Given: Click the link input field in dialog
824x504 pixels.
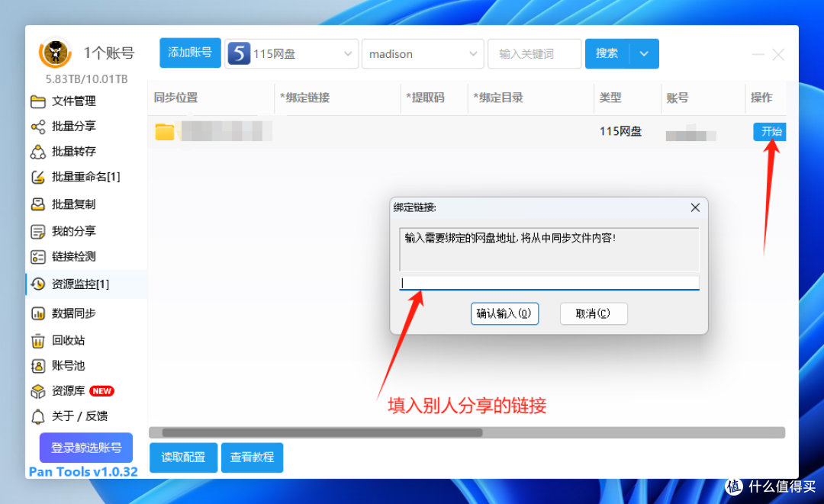Looking at the screenshot, I should coord(549,283).
